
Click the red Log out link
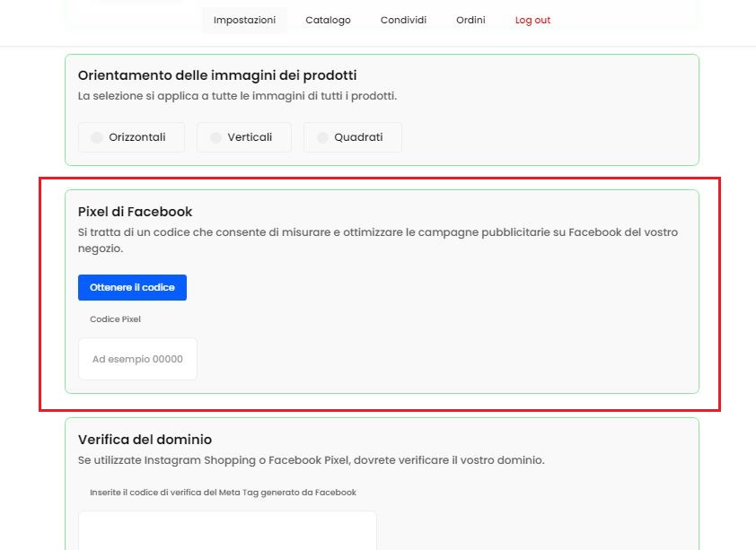pos(532,20)
